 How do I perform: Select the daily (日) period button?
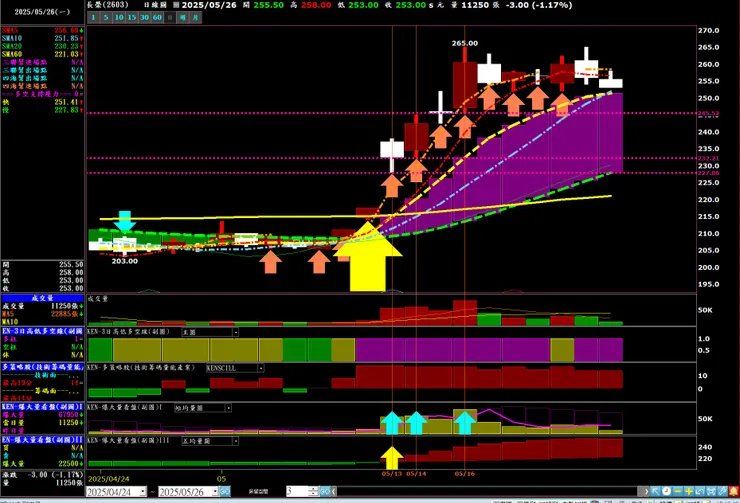tap(169, 17)
